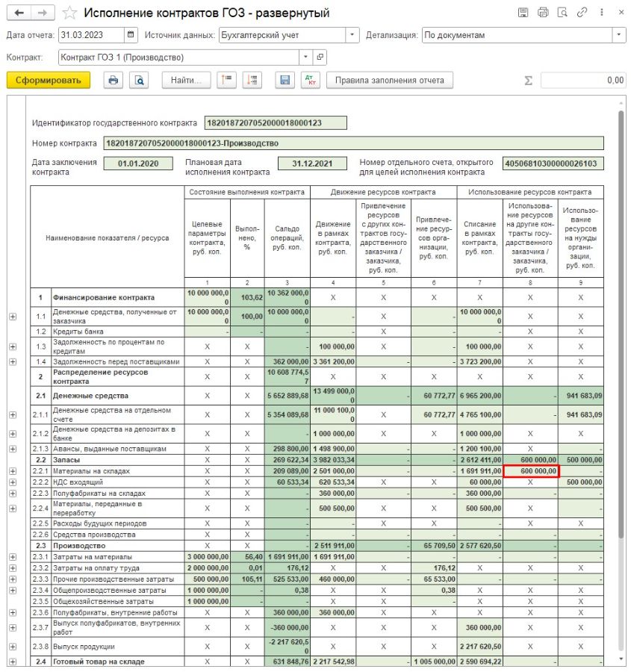Open Источник данных dropdown arrow
Viewport: 631px width, 672px height.
pyautogui.click(x=352, y=35)
